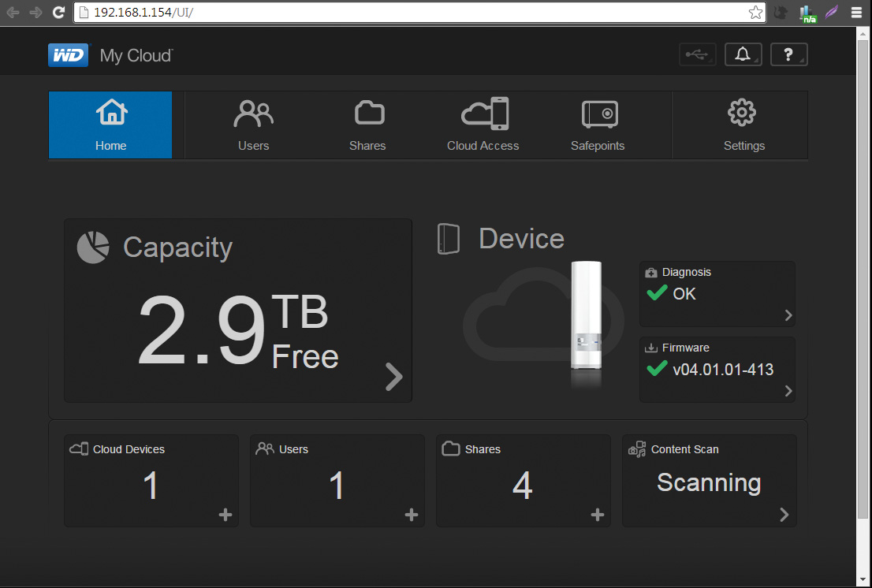Add a cloud device with plus button
872x588 pixels.
225,515
